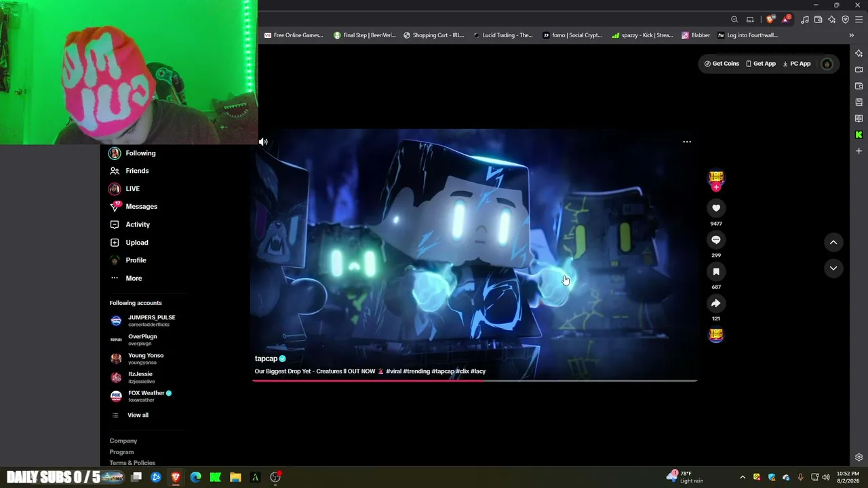
Task: Open the Brave Rewards triangle icon
Action: [x=786, y=20]
